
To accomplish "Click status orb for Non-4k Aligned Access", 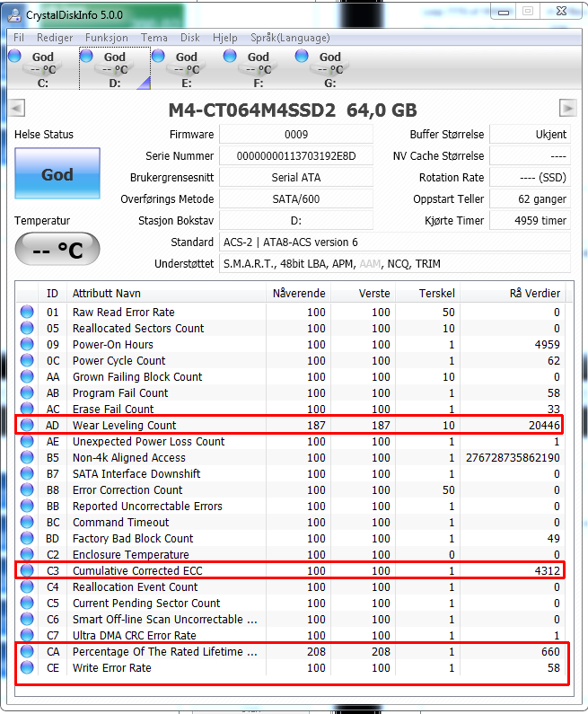I will (27, 457).
